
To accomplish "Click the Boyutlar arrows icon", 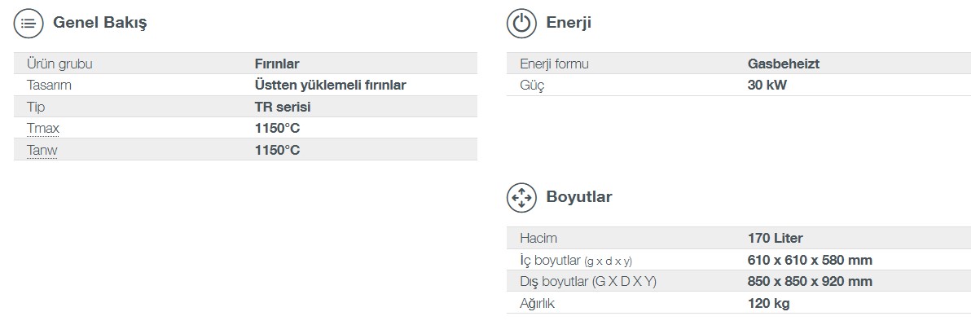I will [521, 197].
